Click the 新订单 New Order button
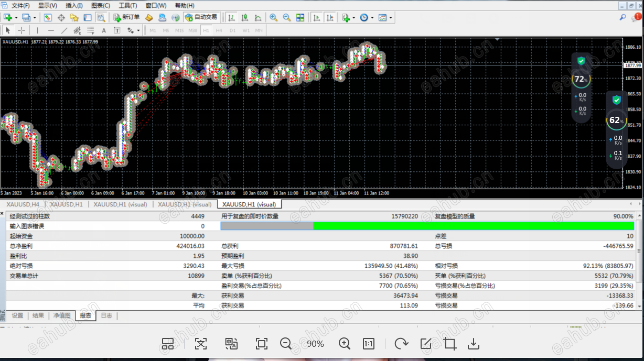The width and height of the screenshot is (644, 361). (x=126, y=17)
